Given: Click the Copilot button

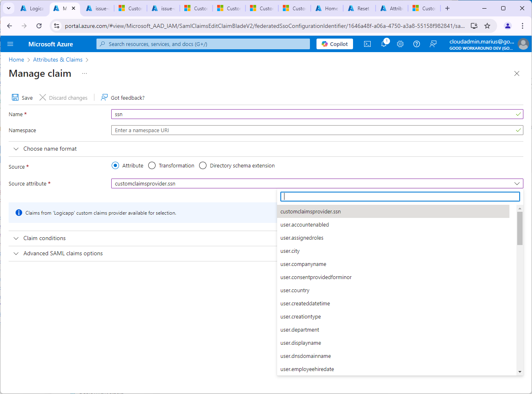Looking at the screenshot, I should point(335,44).
